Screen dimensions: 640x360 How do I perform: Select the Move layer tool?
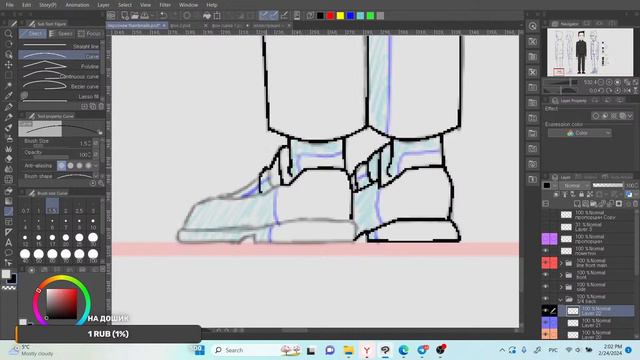8,64
